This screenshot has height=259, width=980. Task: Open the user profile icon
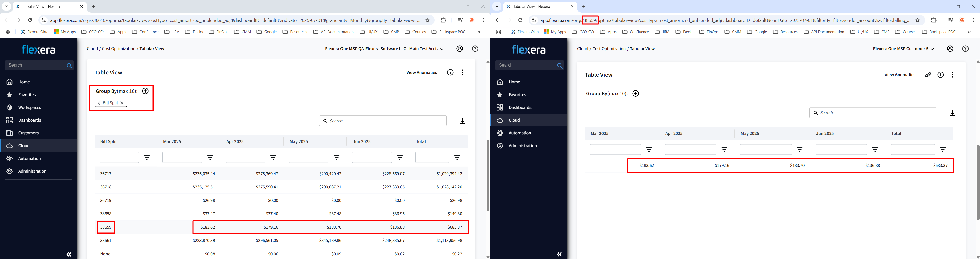[x=459, y=49]
